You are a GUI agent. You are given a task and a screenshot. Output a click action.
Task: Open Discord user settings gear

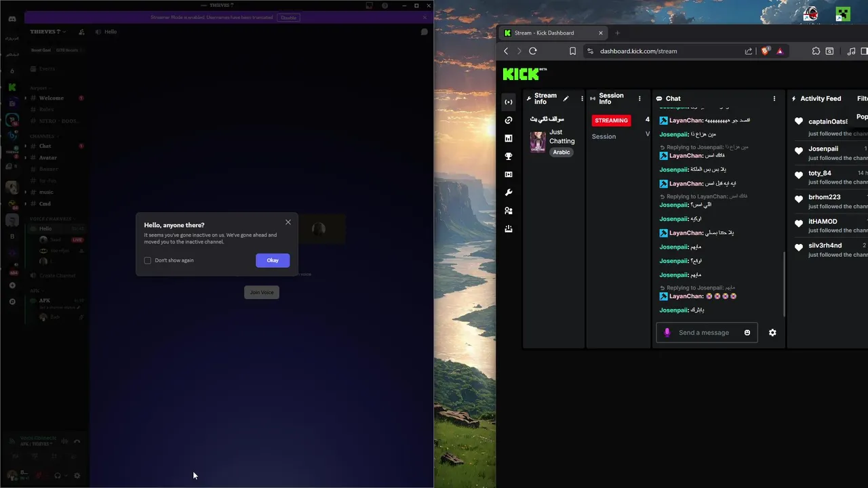click(77, 476)
